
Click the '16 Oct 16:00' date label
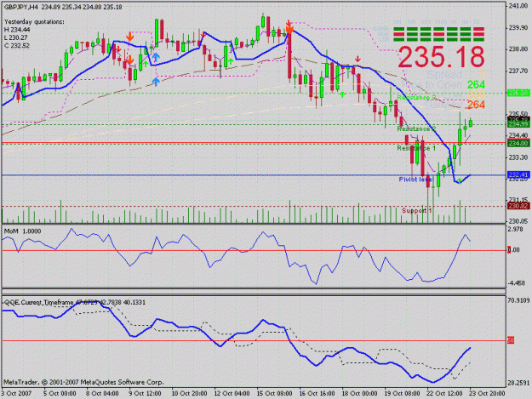point(317,393)
